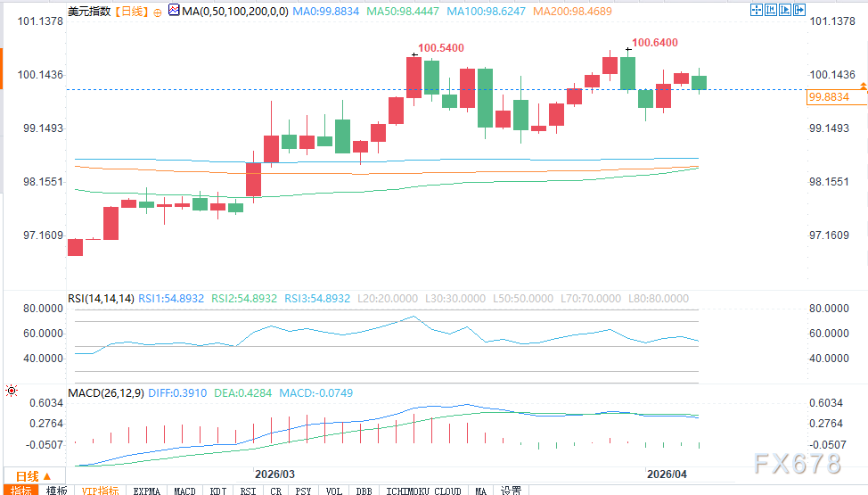Image resolution: width=868 pixels, height=495 pixels.
Task: Select the EXPMA indicator button
Action: click(x=147, y=490)
